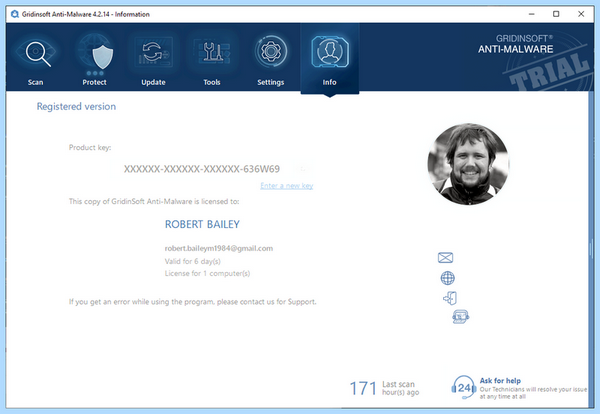
Task: Open the Scan section
Action: point(36,59)
